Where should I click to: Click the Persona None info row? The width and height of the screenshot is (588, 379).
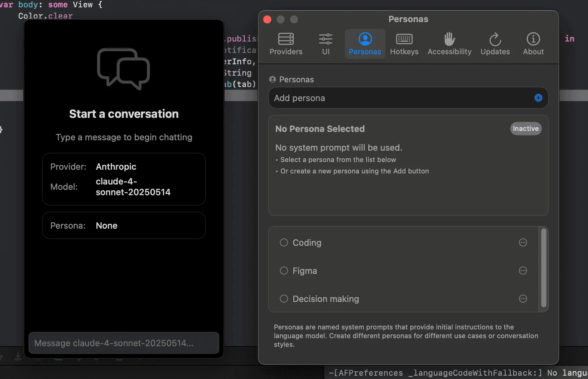click(124, 225)
